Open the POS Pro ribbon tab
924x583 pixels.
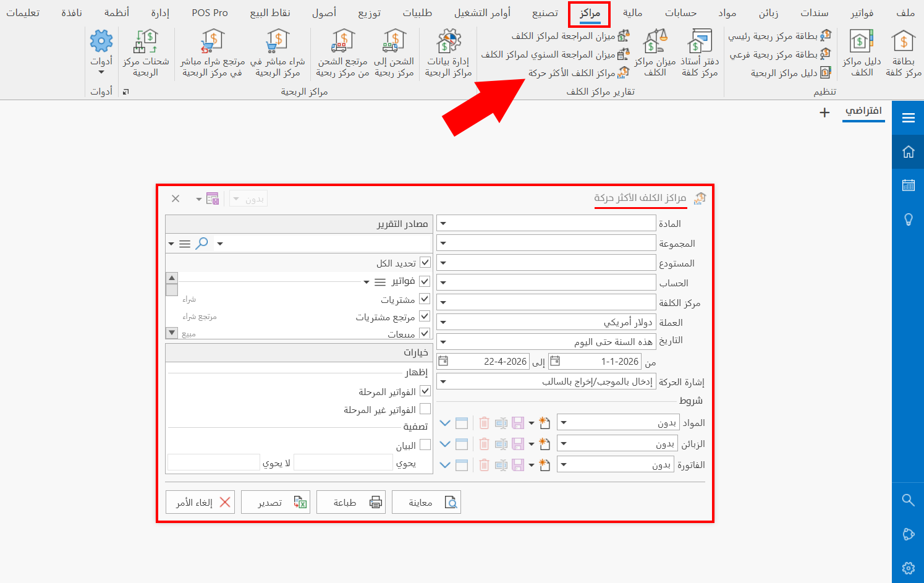[x=210, y=13]
